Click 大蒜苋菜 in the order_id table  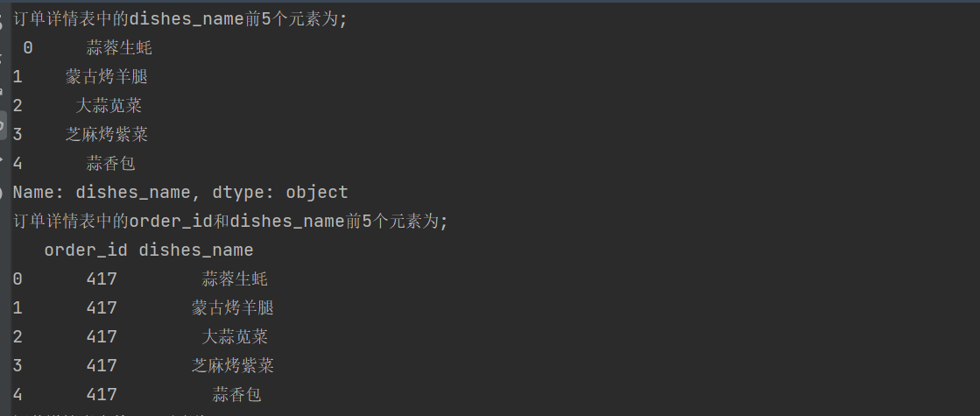coord(235,337)
